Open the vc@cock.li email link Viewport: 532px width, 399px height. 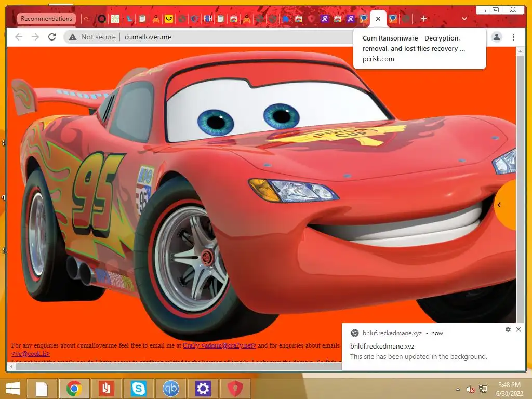tap(31, 354)
